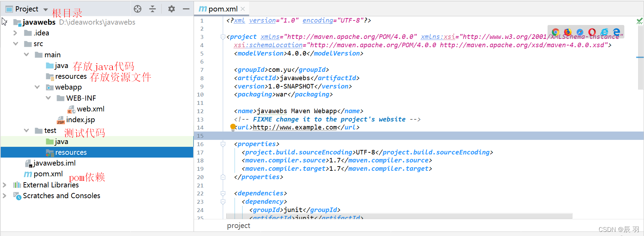The width and height of the screenshot is (644, 236).
Task: Click the packaging 'war' value
Action: 281,94
